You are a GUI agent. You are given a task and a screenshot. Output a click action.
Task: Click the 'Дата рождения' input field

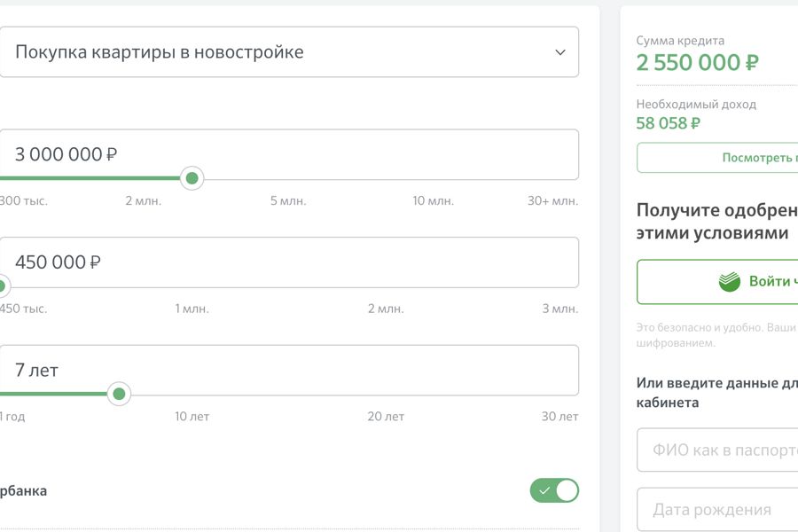click(x=717, y=510)
